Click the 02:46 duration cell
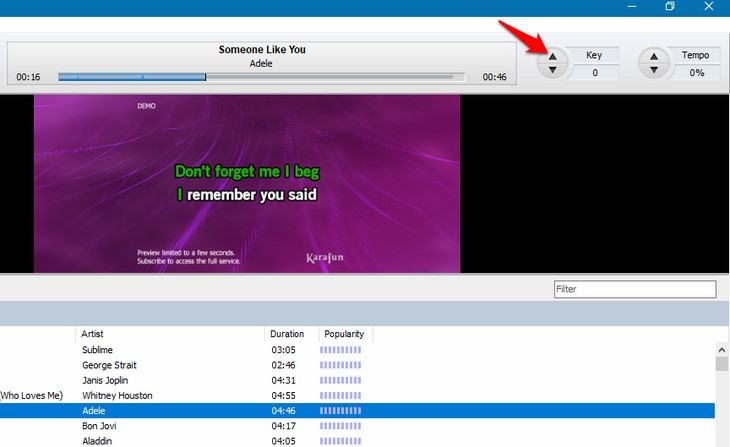 pos(284,365)
